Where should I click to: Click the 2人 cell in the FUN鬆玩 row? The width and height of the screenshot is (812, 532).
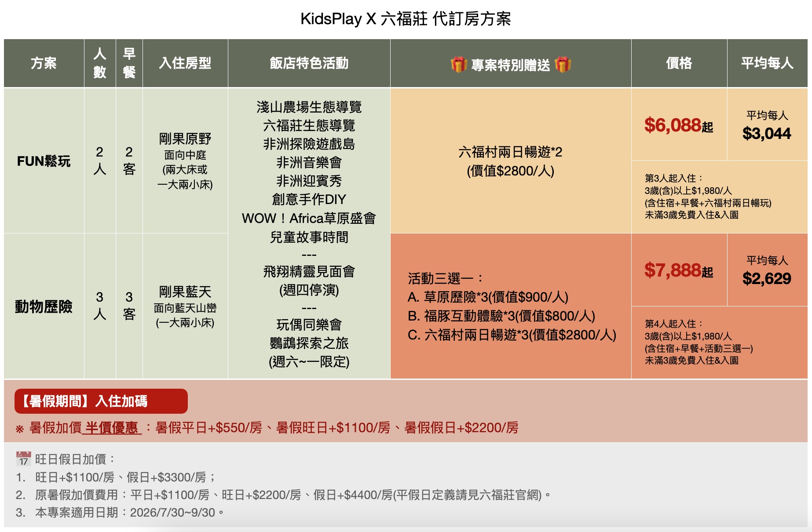coord(100,160)
